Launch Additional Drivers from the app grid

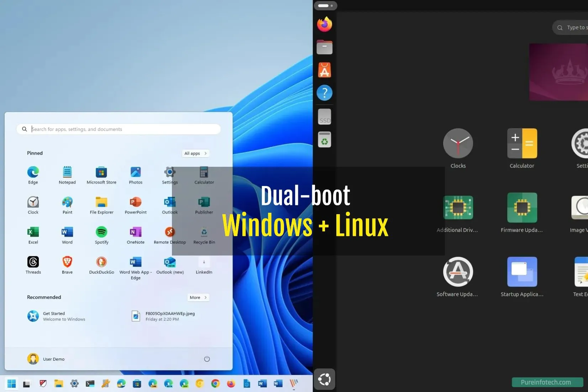(458, 207)
